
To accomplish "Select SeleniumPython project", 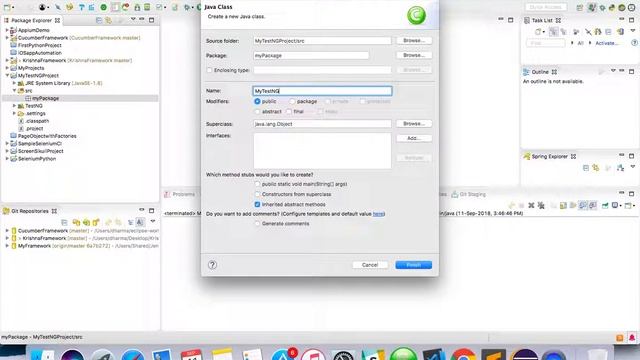I will (x=37, y=159).
